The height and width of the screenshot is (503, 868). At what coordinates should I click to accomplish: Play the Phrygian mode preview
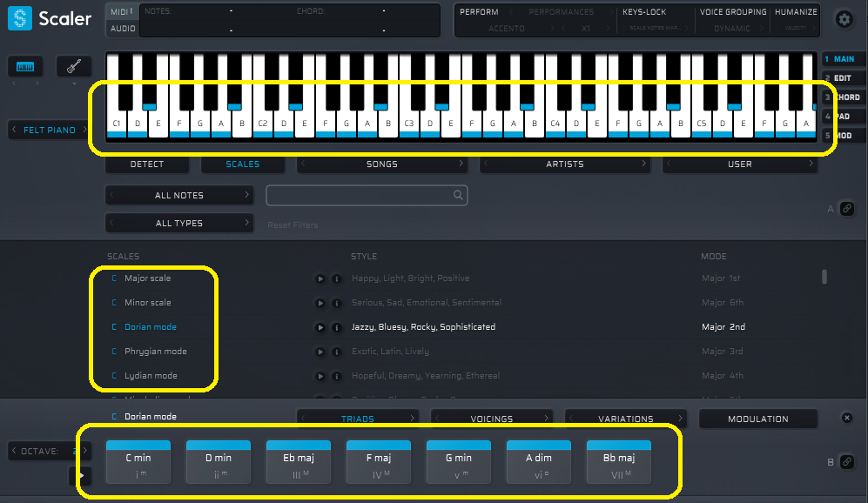click(320, 352)
